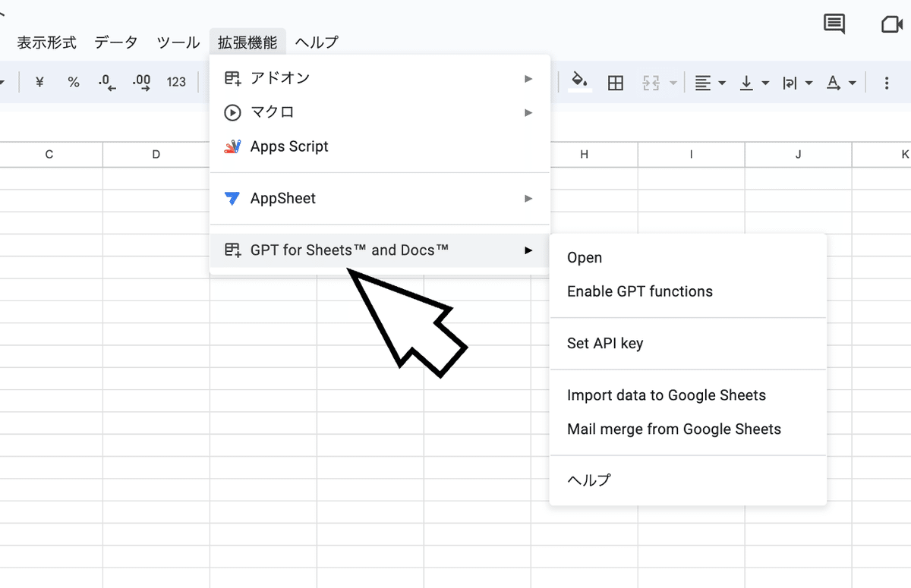Open horizontal align options

[711, 83]
